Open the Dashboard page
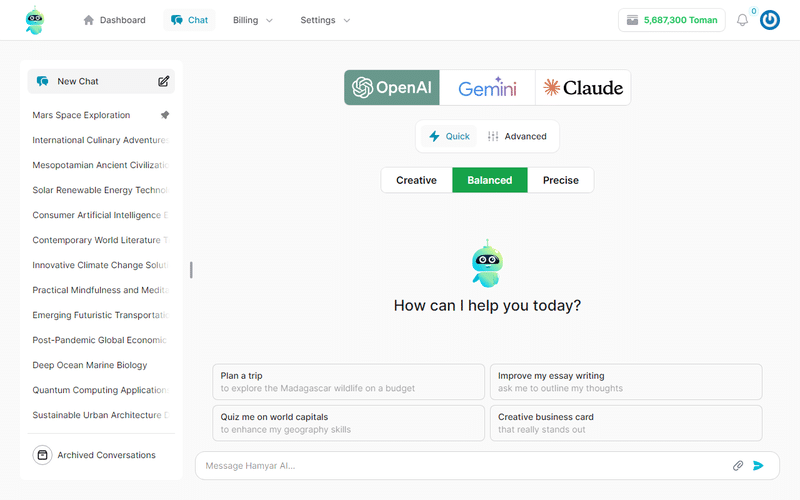The height and width of the screenshot is (500, 800). [x=114, y=20]
